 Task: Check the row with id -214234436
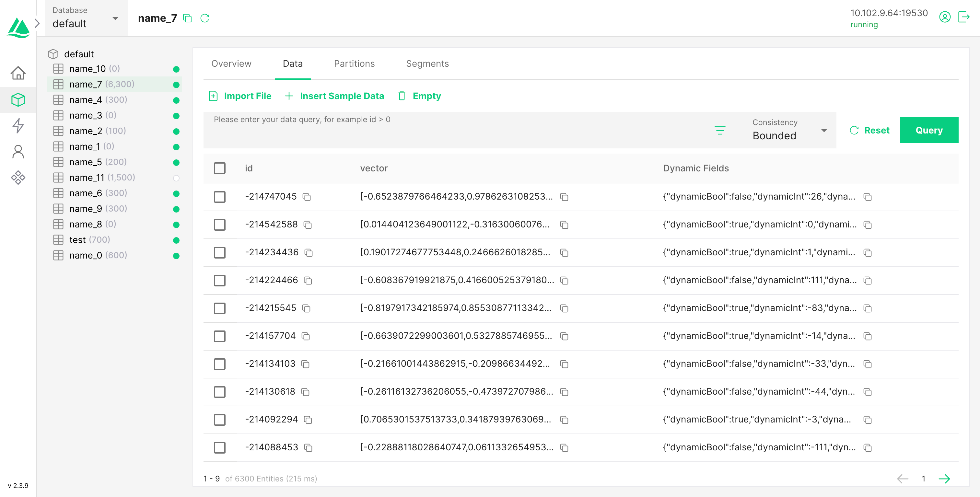(x=219, y=252)
